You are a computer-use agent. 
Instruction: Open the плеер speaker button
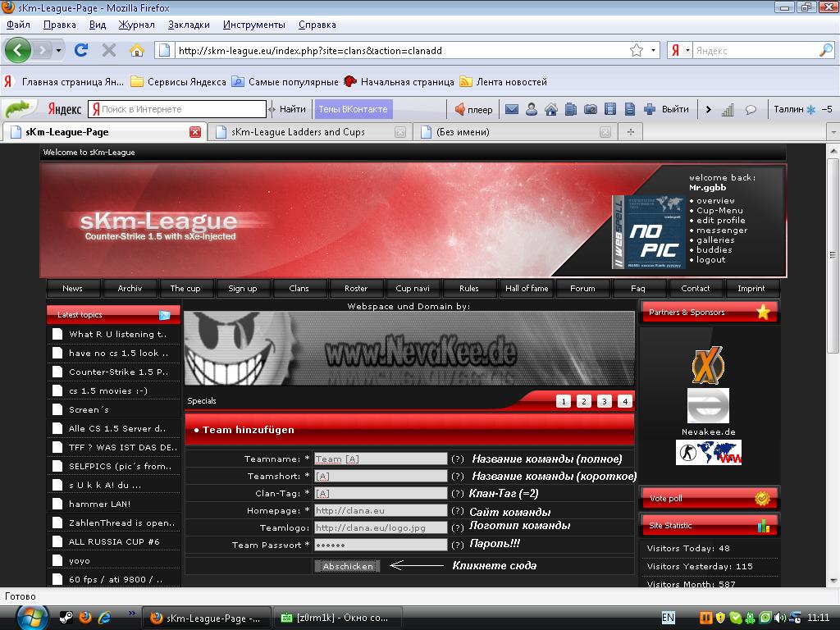pos(473,109)
